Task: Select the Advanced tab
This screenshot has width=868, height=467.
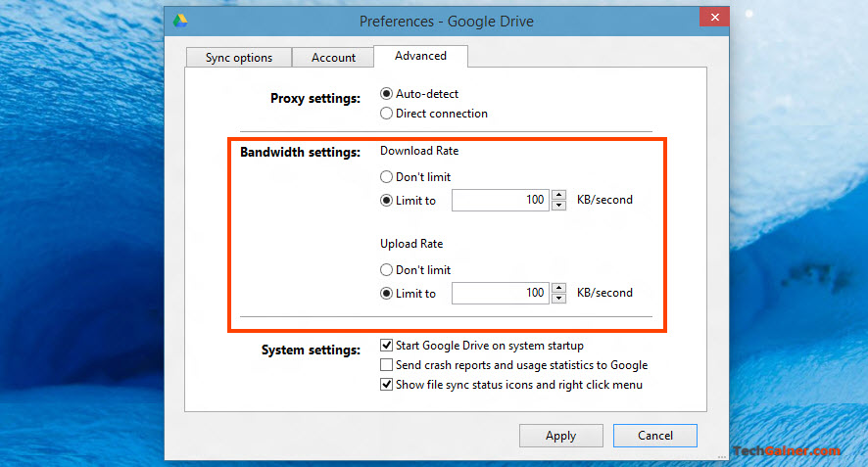Action: [x=420, y=56]
